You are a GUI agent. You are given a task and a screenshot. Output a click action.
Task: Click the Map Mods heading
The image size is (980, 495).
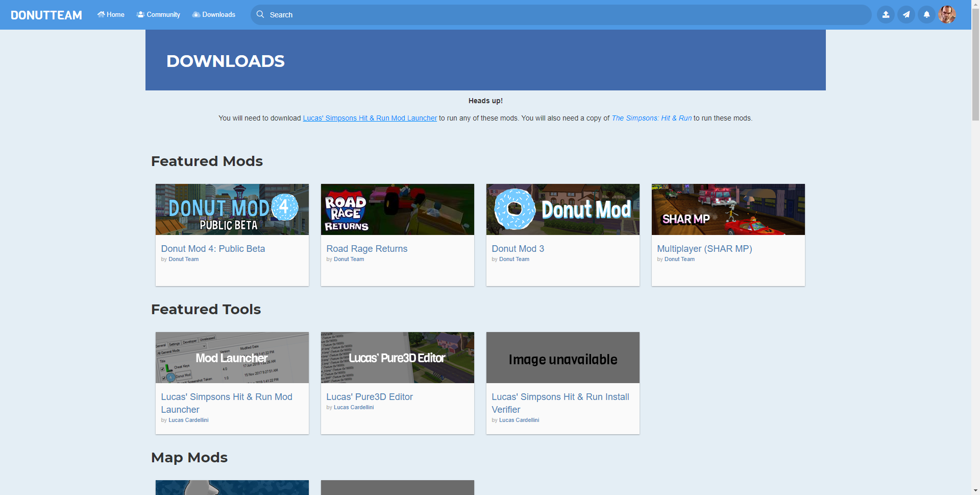189,457
